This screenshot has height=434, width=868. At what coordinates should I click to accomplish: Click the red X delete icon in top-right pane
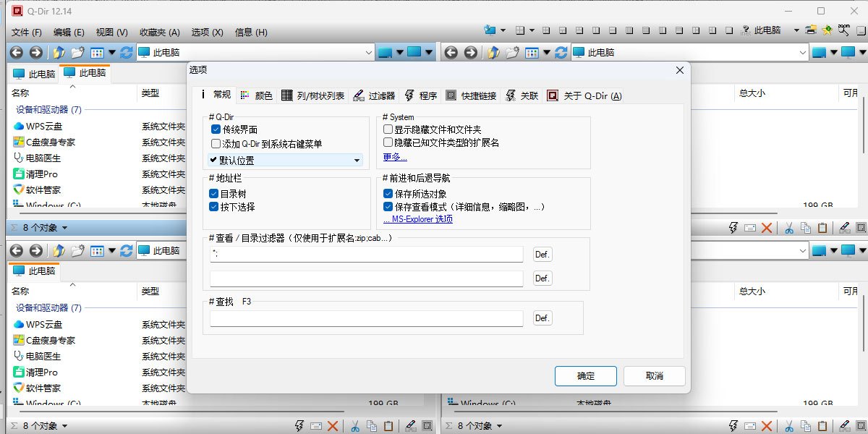767,228
